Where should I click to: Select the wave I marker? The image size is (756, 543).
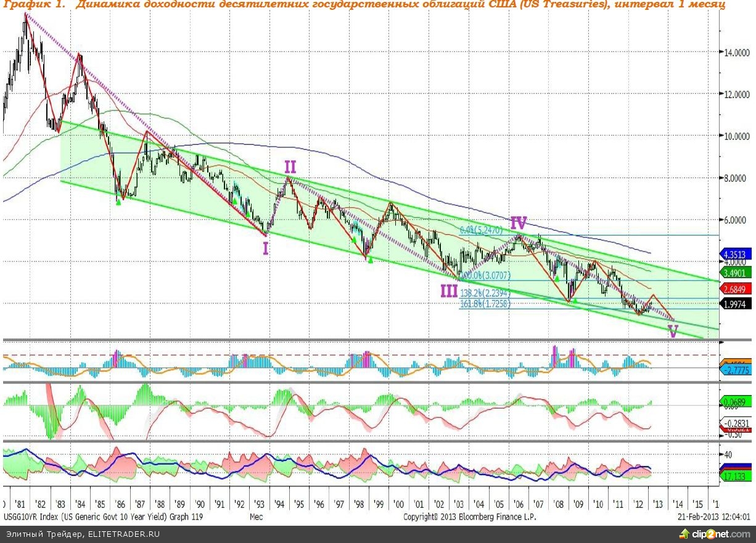(265, 248)
